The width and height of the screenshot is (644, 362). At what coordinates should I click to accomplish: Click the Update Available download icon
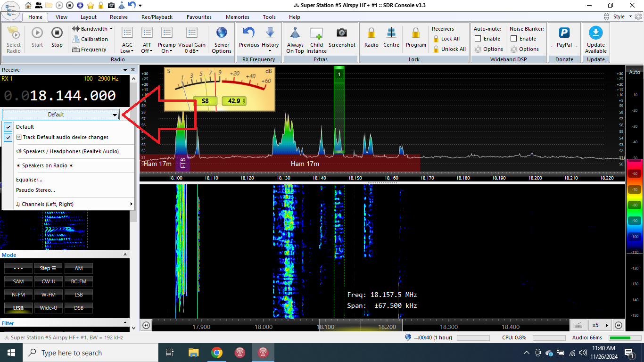(x=596, y=33)
